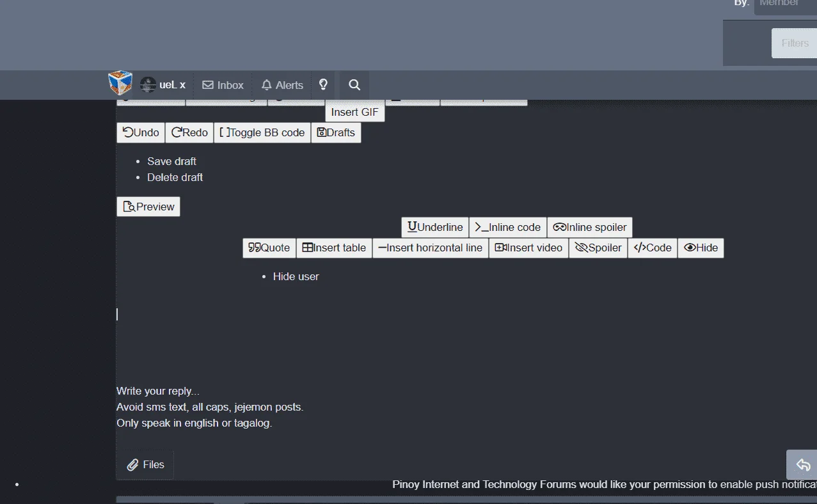Open Alerts notifications
Screen dimensions: 817x504
pos(282,85)
